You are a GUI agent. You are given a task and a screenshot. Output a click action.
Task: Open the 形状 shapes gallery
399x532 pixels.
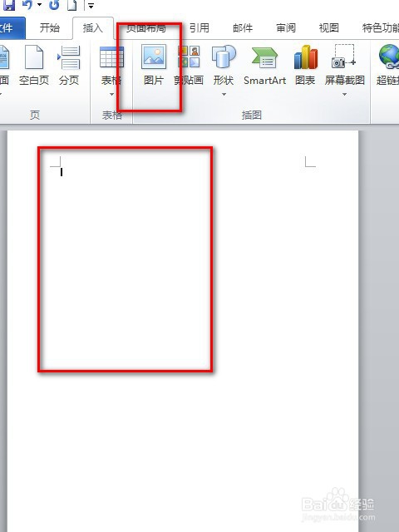224,66
